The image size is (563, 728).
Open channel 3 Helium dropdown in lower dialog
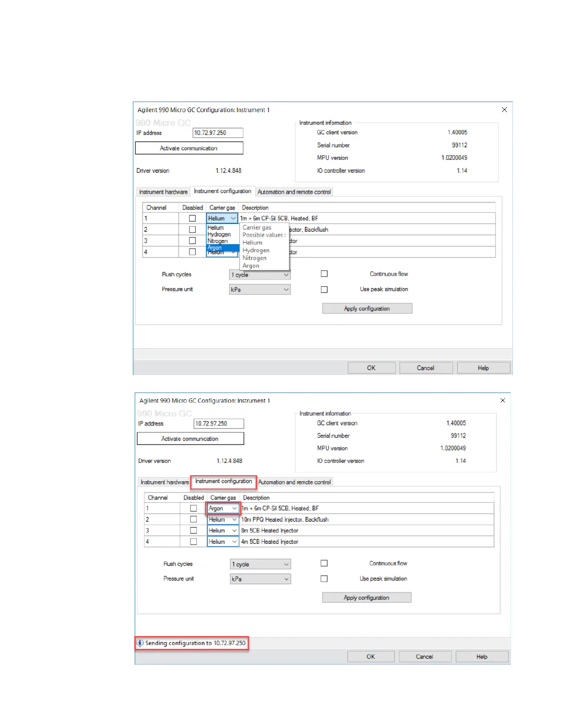(223, 530)
